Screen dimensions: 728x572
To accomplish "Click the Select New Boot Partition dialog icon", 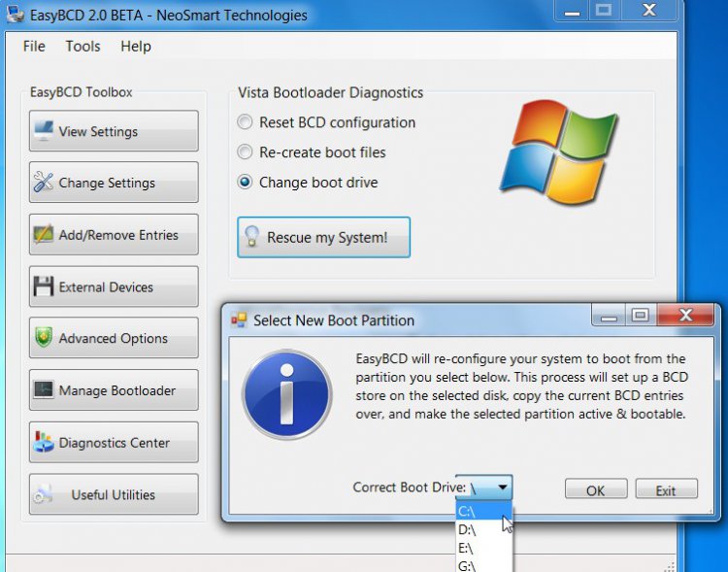I will (x=239, y=320).
